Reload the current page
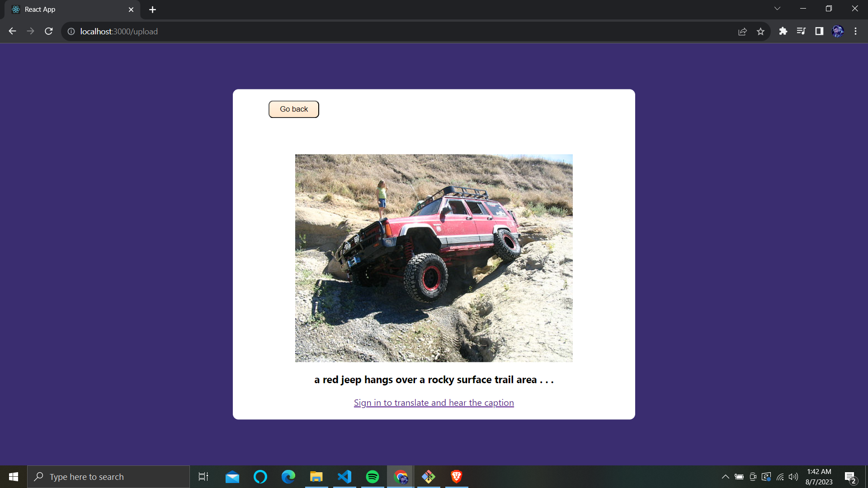Screen dimensions: 868x488 tap(48, 31)
